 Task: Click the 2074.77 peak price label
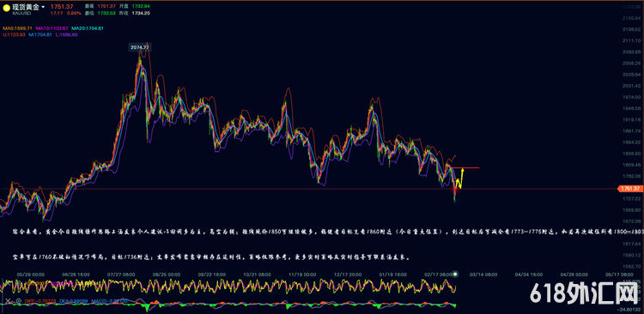coord(140,47)
